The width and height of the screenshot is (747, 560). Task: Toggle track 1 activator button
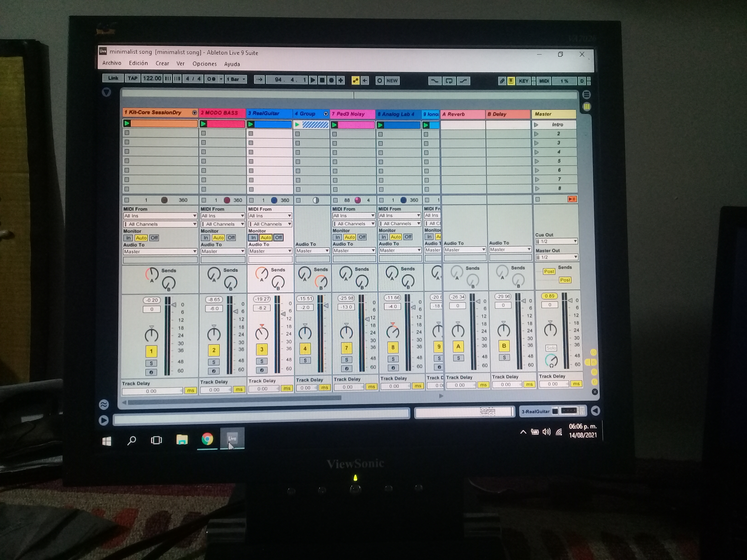click(x=151, y=351)
